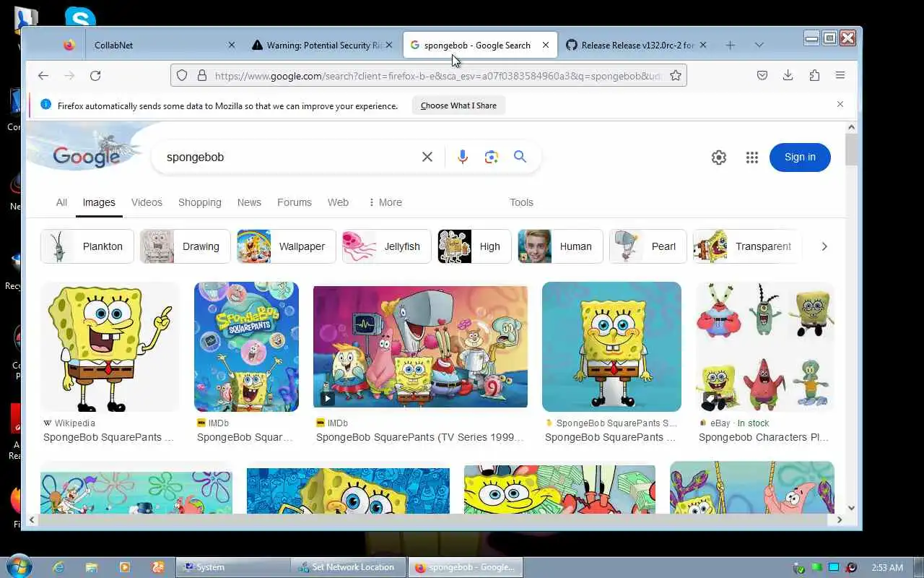The height and width of the screenshot is (578, 924).
Task: Filter images by the Transparent chip
Action: point(748,246)
